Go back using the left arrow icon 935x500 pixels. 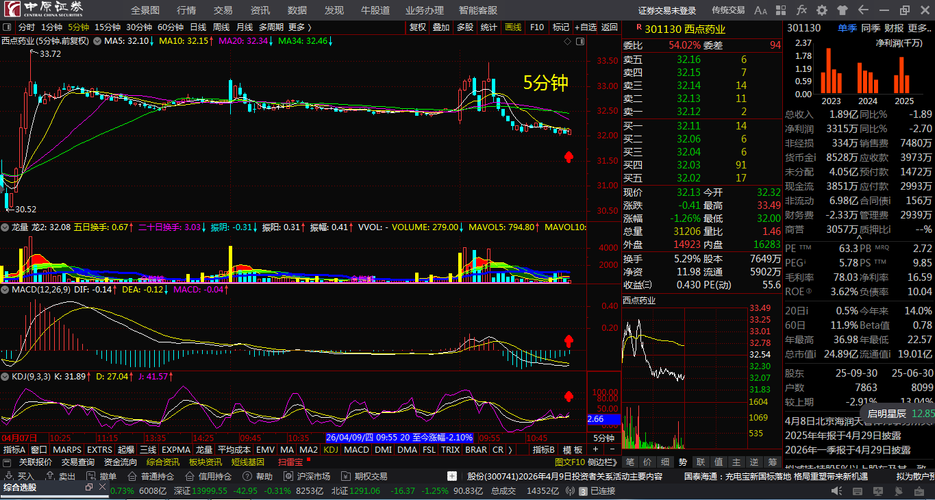pyautogui.click(x=863, y=10)
